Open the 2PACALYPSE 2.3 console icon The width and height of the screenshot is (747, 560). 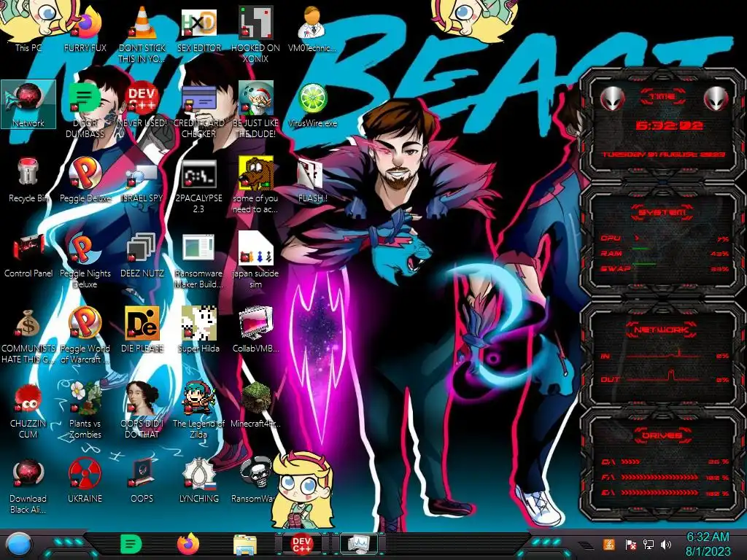pyautogui.click(x=198, y=185)
